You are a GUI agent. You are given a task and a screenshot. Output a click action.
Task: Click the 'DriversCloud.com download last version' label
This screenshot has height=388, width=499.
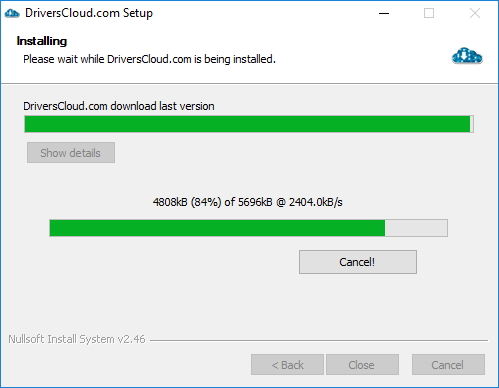coord(119,106)
